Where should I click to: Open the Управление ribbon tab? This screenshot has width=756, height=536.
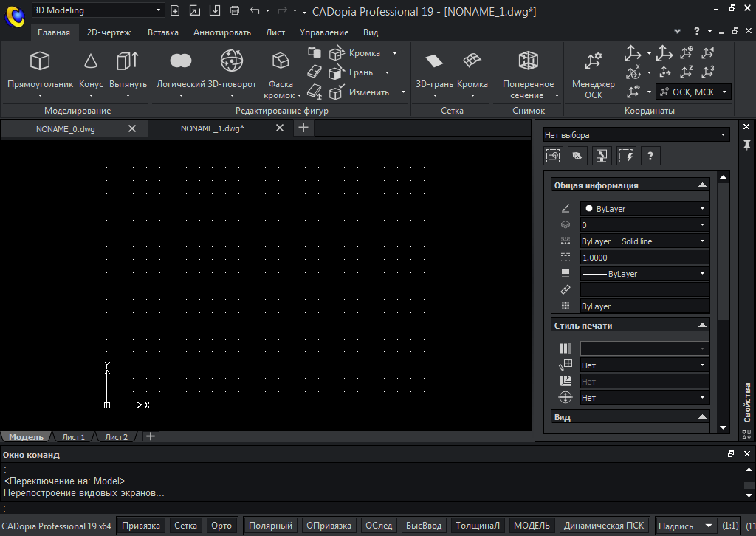click(324, 32)
